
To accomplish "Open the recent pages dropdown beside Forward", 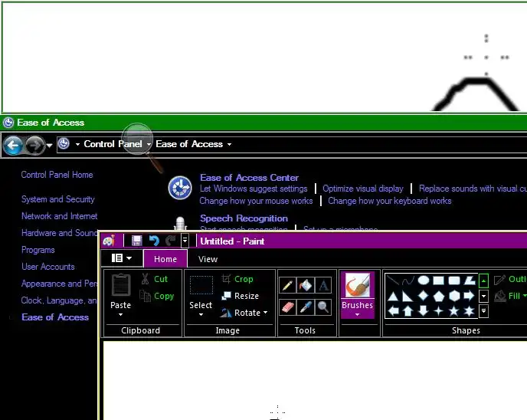I will click(49, 146).
